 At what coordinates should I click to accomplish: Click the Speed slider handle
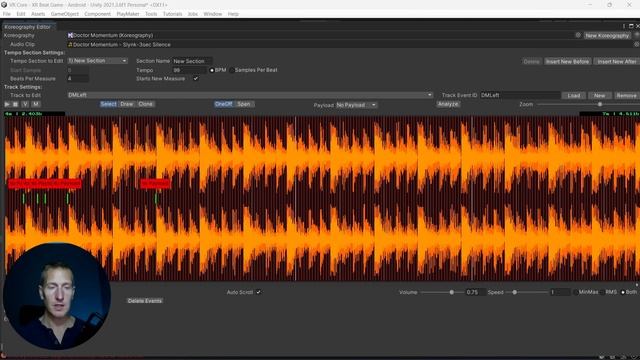point(515,292)
